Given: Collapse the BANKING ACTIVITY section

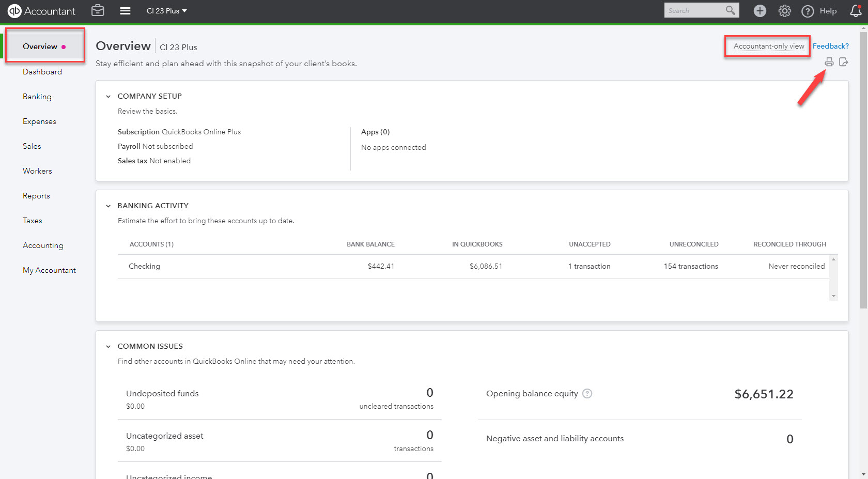Looking at the screenshot, I should [x=109, y=206].
